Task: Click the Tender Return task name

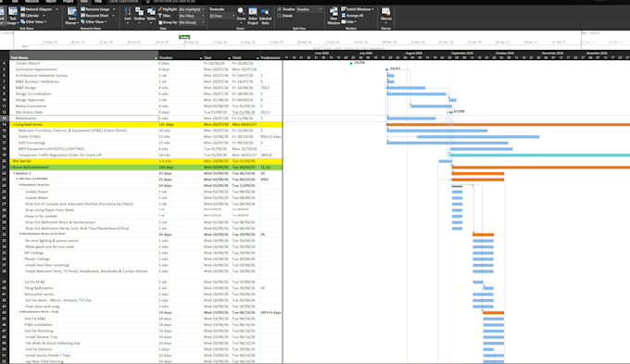Action: click(x=28, y=63)
